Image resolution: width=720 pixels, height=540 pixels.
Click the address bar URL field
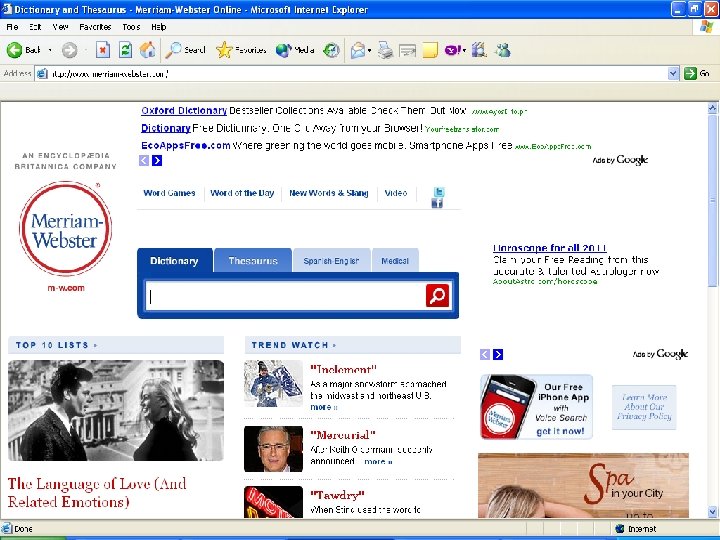[351, 73]
